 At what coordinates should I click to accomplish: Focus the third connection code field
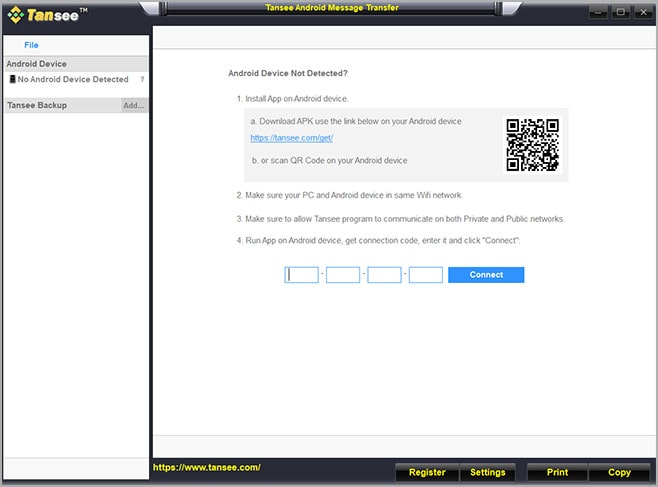384,275
